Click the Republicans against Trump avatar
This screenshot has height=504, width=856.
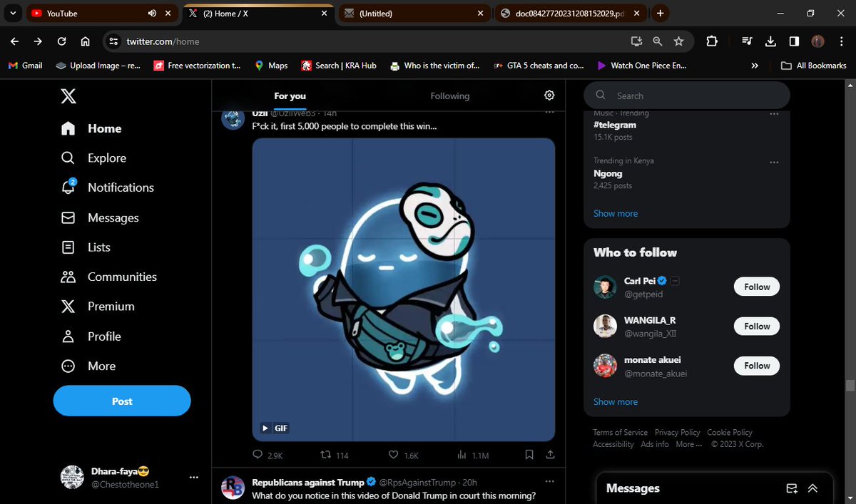pos(233,488)
